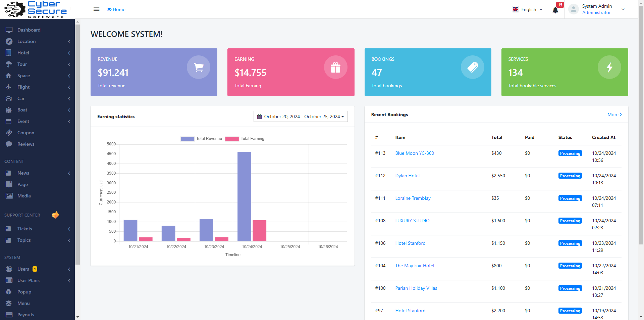Expand the Flight submenu chevron
Image resolution: width=644 pixels, height=320 pixels.
tap(69, 87)
